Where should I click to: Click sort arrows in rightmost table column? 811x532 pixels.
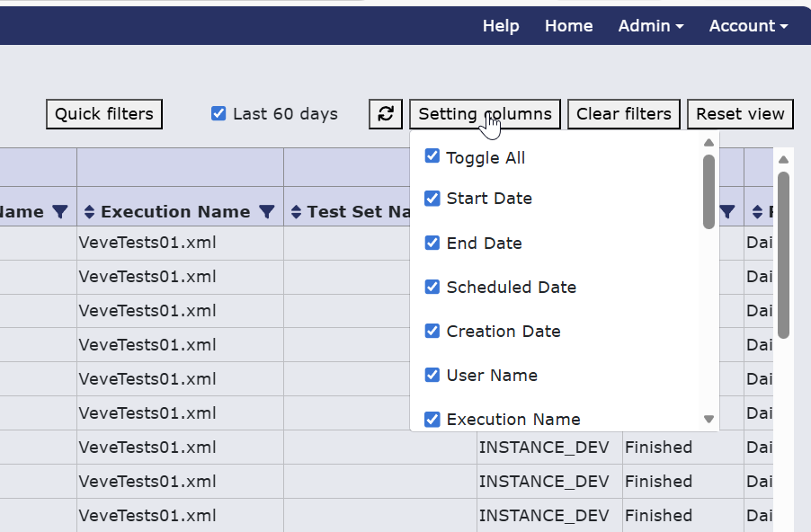coord(757,211)
